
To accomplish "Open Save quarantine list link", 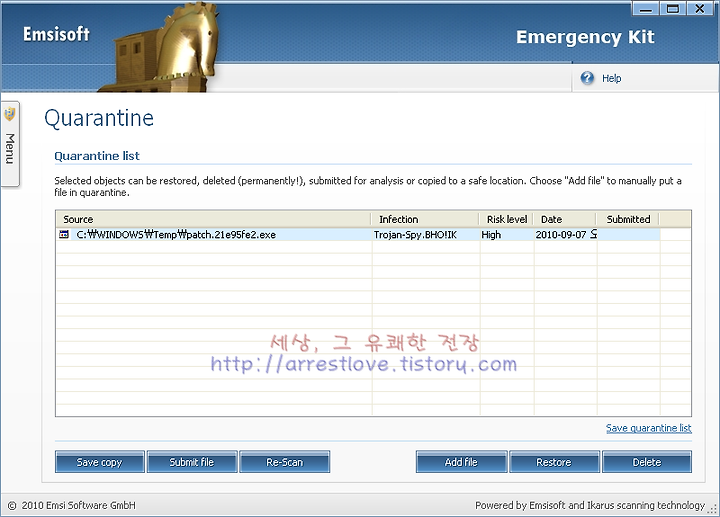I will point(648,428).
